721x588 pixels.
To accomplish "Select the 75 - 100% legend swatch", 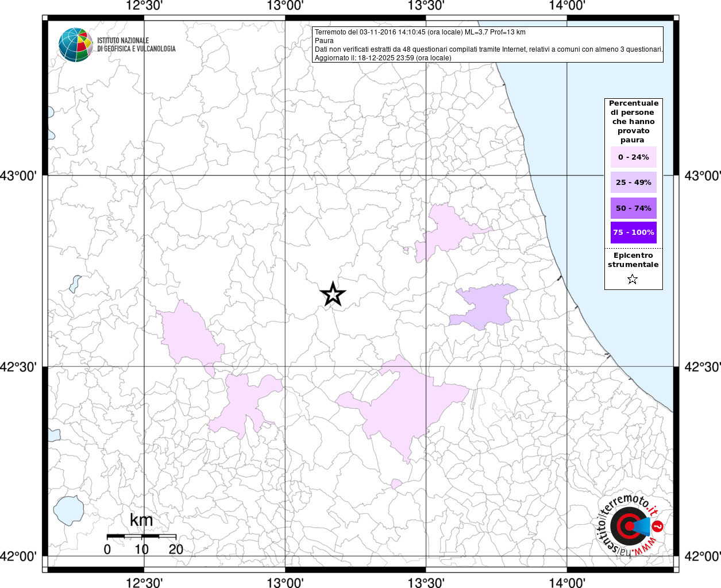I will click(x=633, y=233).
